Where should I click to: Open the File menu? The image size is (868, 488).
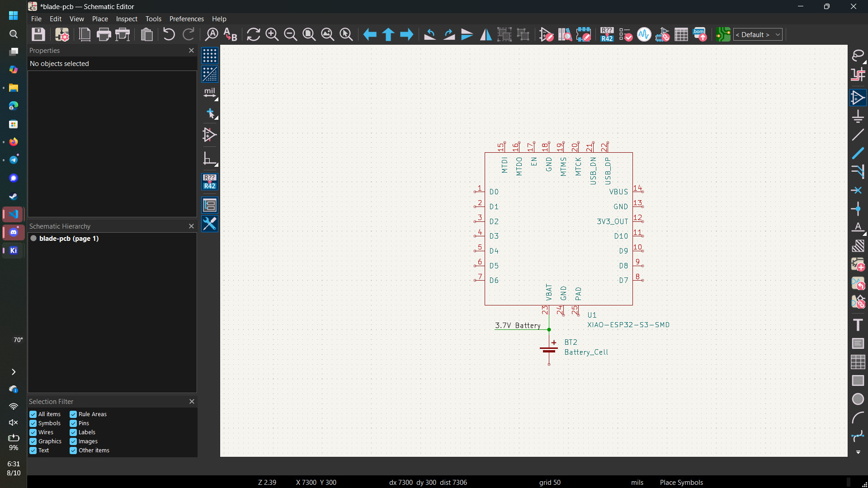coord(36,19)
